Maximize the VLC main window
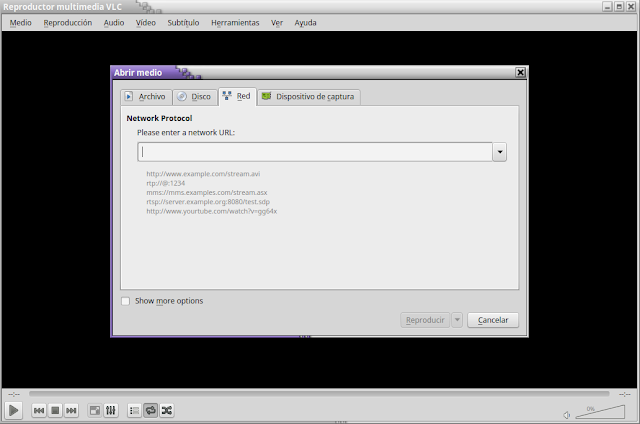Image resolution: width=640 pixels, height=424 pixels. click(x=619, y=7)
